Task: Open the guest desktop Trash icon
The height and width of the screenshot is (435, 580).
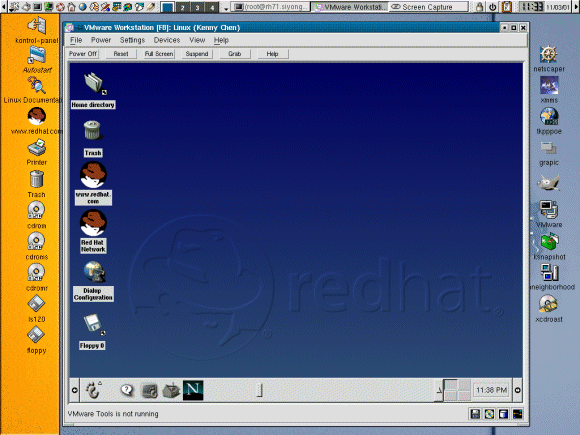Action: tap(92, 130)
